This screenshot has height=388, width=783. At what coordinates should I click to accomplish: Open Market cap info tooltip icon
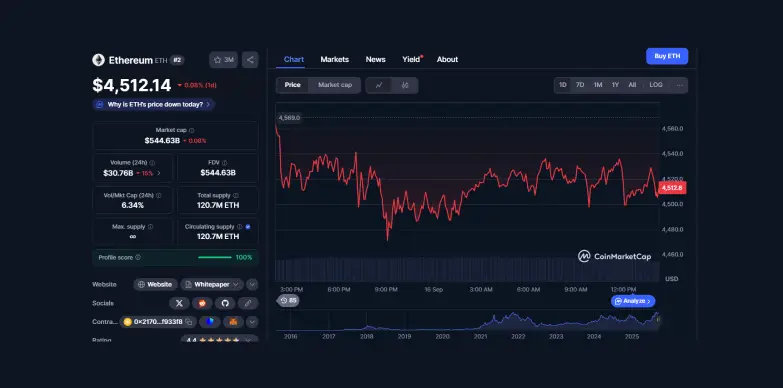pos(192,130)
